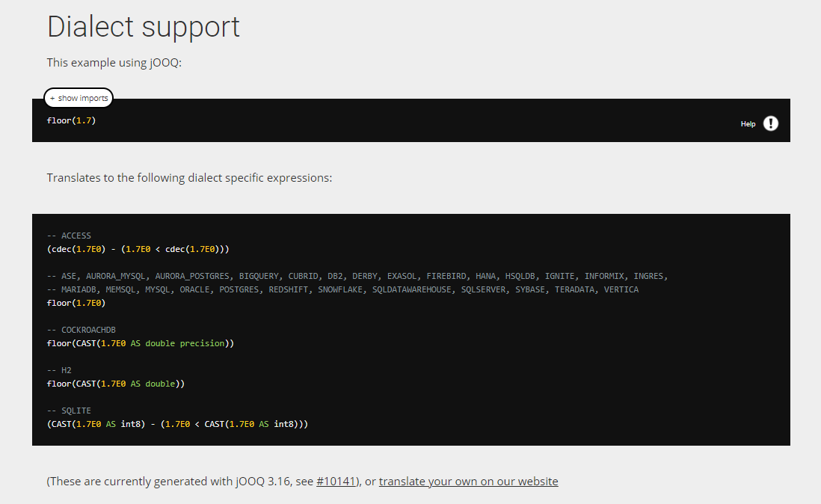The image size is (821, 504).
Task: Open the translate your own on our website link
Action: (468, 481)
